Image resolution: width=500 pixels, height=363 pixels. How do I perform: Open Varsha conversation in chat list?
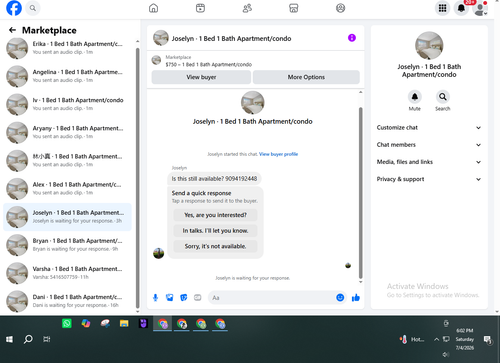click(x=68, y=273)
